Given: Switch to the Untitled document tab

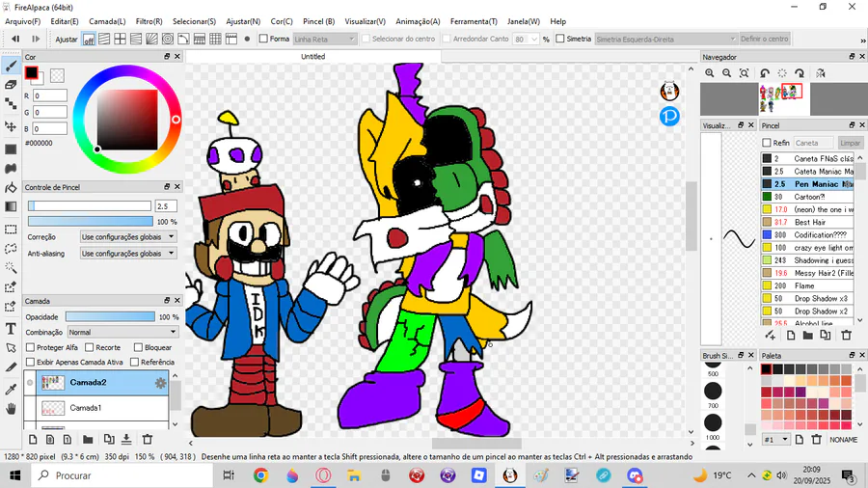Looking at the screenshot, I should (x=313, y=57).
